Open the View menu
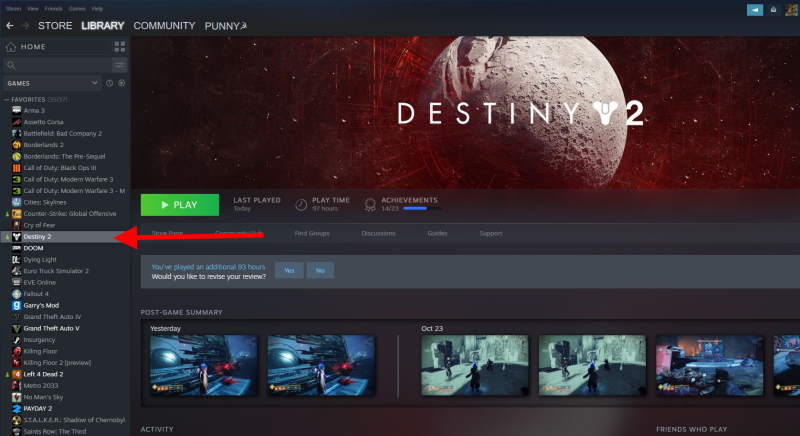This screenshot has width=800, height=436. pos(33,9)
